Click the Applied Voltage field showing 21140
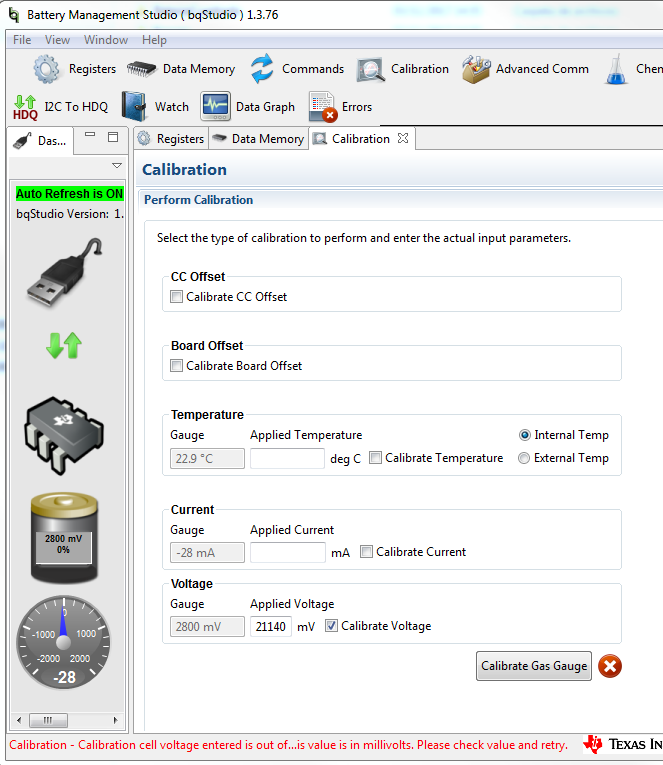The height and width of the screenshot is (765, 663). tap(271, 626)
